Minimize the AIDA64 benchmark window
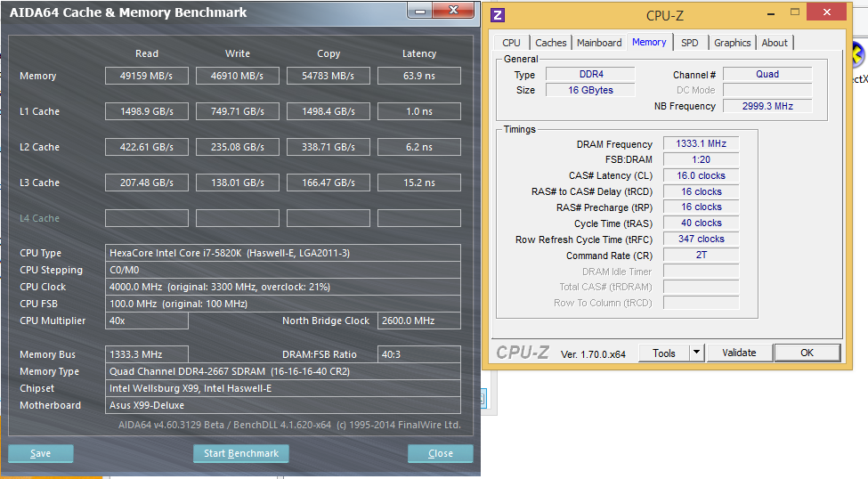 pos(420,10)
